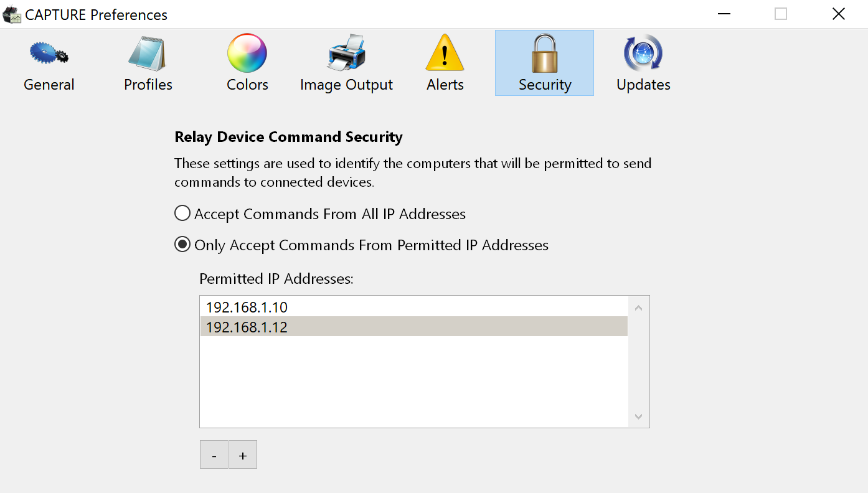Remove selected IP with minus button

click(214, 455)
